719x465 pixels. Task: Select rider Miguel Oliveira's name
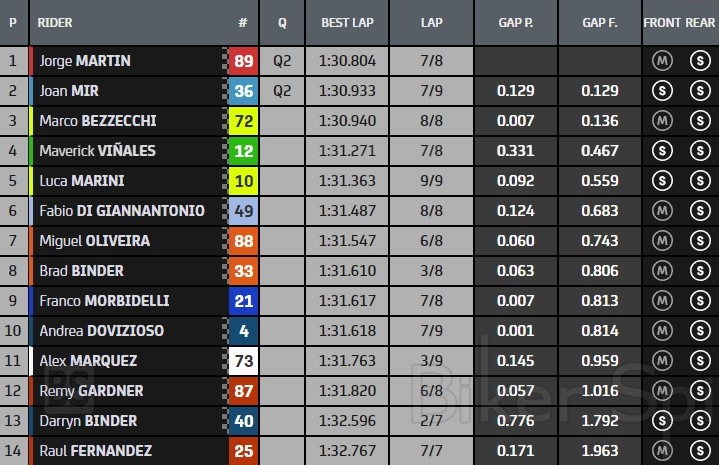[x=93, y=241]
